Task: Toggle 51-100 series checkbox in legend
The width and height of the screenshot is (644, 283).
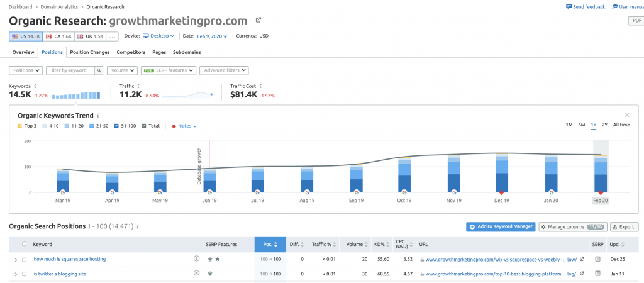Action: click(117, 126)
